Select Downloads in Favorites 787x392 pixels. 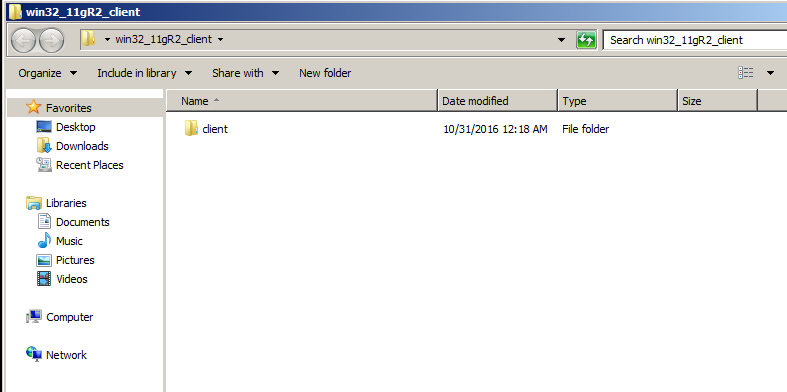(82, 146)
